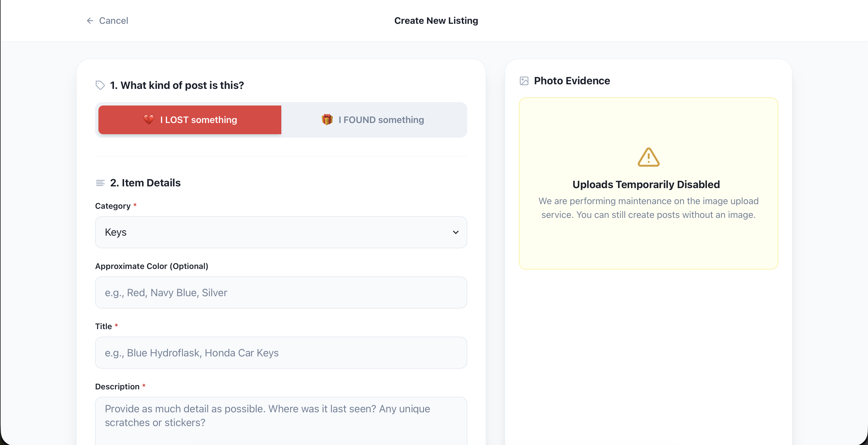The width and height of the screenshot is (868, 445).
Task: Navigate back using the arrow icon
Action: 89,21
